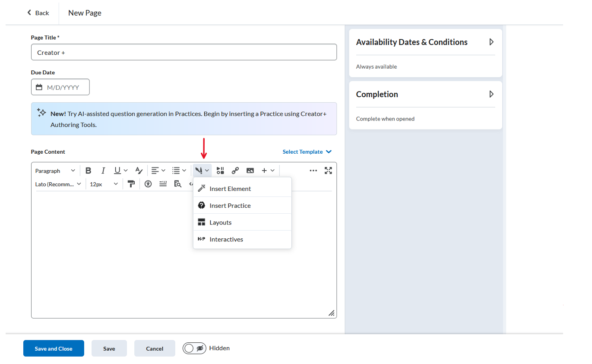Toggle the Hidden visibility switch
The width and height of the screenshot is (592, 364).
(x=194, y=348)
